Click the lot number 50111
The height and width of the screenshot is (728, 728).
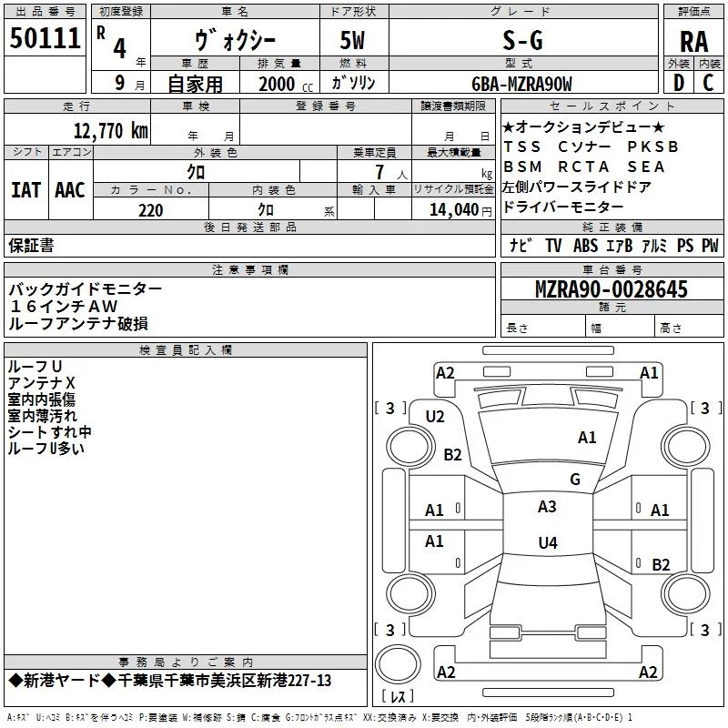click(45, 38)
